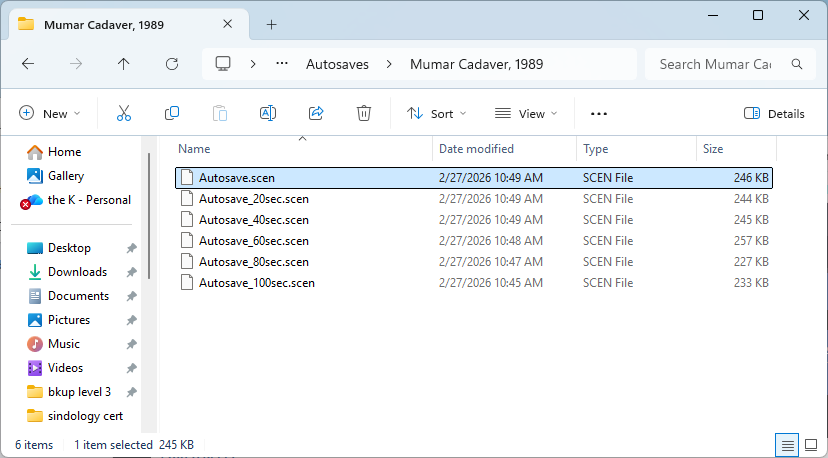Click the 227 KB size cell
This screenshot has height=458, width=828.
tap(751, 262)
